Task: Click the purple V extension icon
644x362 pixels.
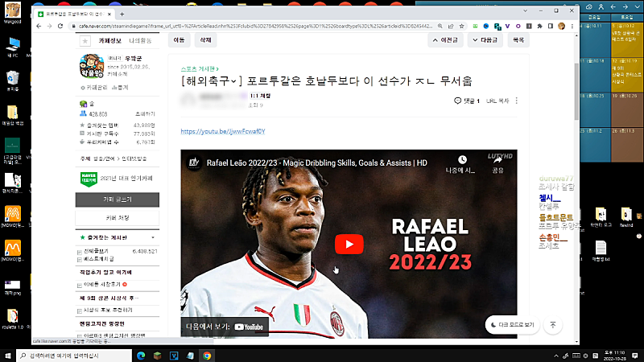Action: pyautogui.click(x=508, y=26)
